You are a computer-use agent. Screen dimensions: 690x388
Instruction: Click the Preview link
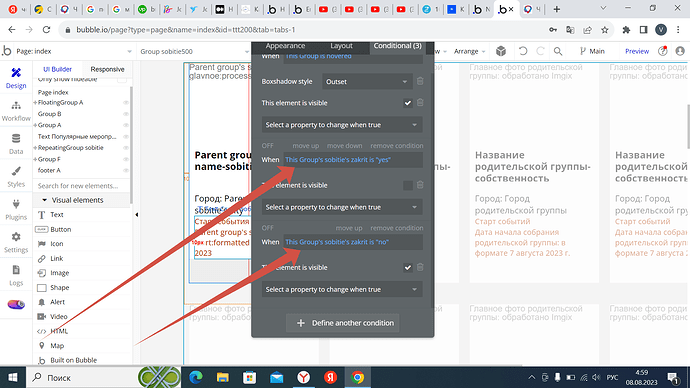637,51
